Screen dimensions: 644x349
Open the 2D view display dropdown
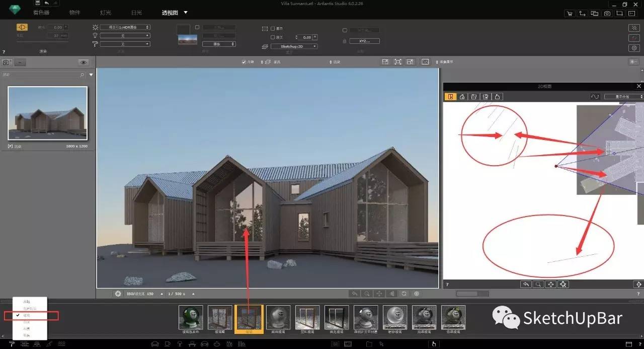[623, 97]
